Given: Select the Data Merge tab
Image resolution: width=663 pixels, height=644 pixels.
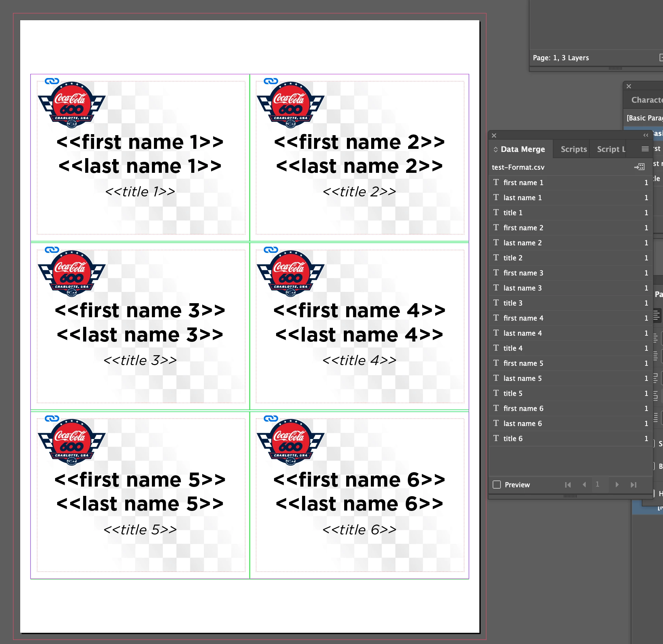Looking at the screenshot, I should [x=522, y=149].
